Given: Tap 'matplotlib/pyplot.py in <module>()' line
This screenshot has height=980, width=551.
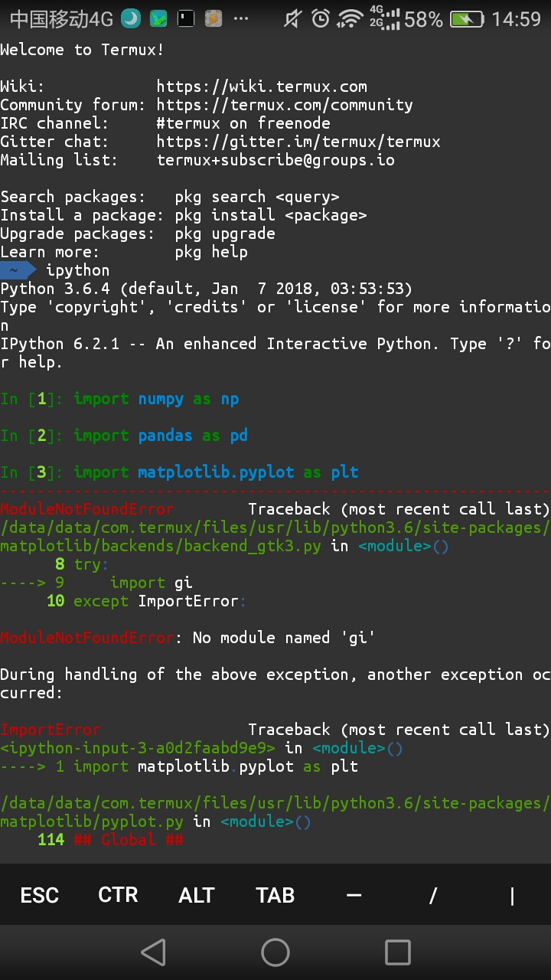Looking at the screenshot, I should [156, 822].
